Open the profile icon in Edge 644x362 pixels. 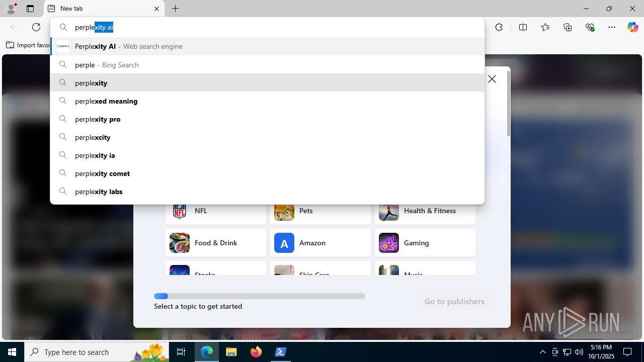(x=11, y=9)
